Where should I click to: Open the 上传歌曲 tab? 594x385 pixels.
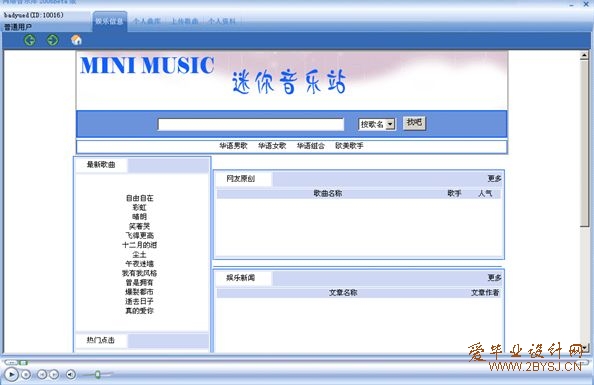click(x=184, y=21)
